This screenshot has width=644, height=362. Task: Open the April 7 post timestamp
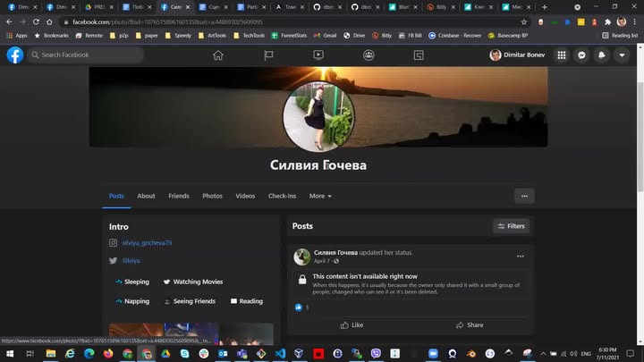(x=323, y=261)
